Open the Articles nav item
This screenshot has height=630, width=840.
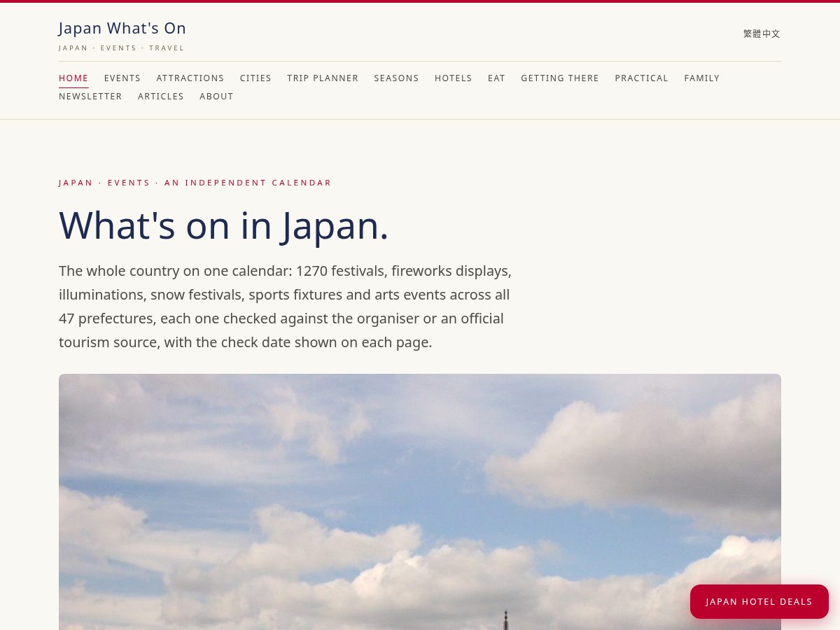pos(161,97)
